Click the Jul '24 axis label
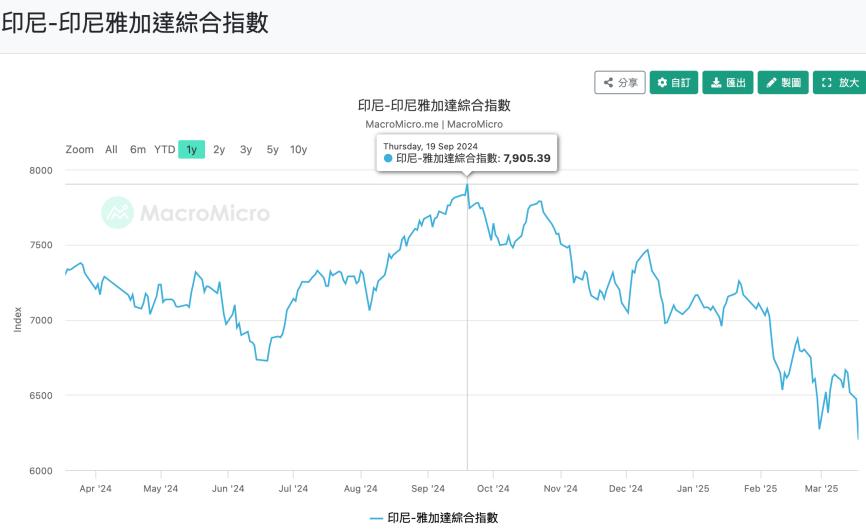Viewport: 866px width, 529px height. coord(293,489)
